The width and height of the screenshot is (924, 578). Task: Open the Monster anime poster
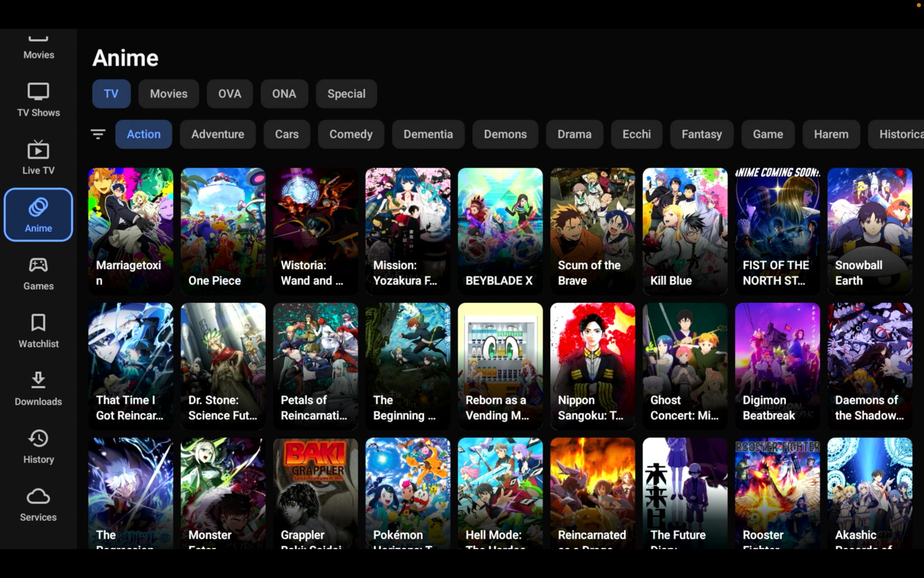coord(223,493)
